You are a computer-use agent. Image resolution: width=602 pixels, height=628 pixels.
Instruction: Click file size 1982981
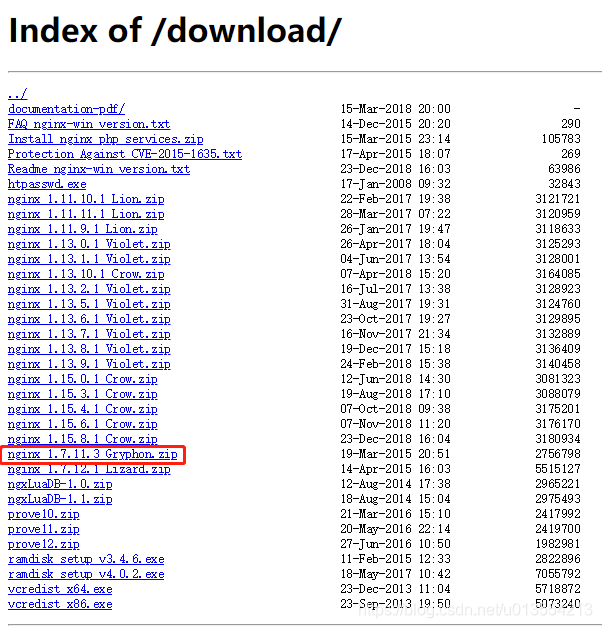(x=558, y=544)
